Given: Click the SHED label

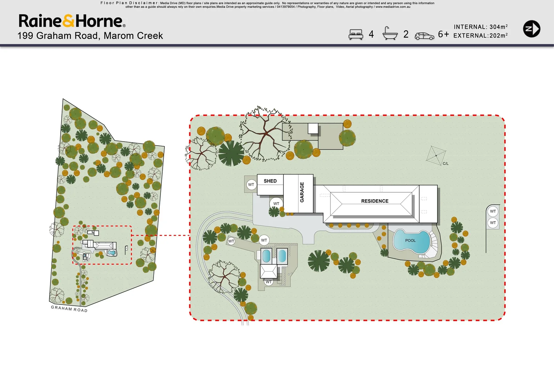Looking at the screenshot, I should (x=270, y=181).
